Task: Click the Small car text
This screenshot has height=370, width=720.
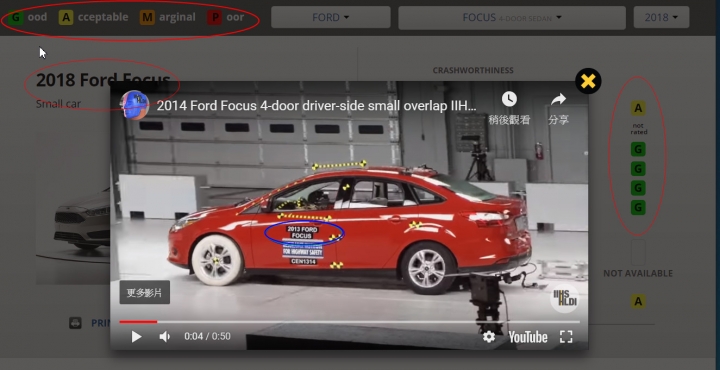Action: click(58, 104)
